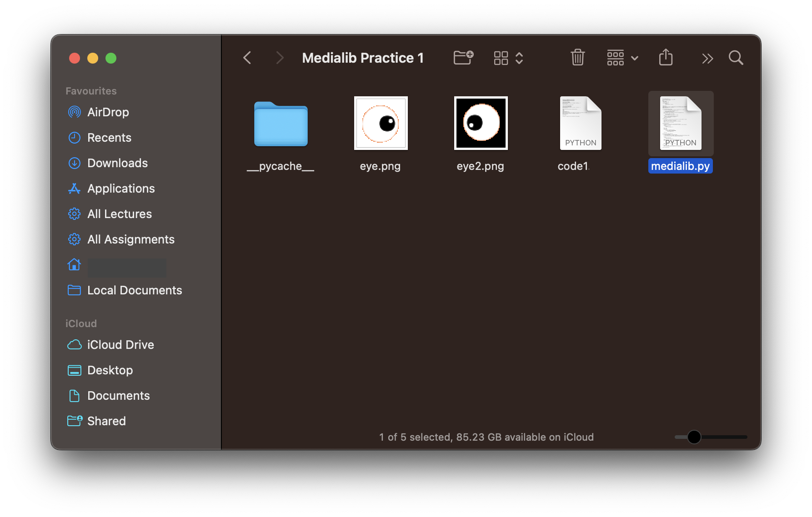Select Downloads in the sidebar

click(x=117, y=163)
